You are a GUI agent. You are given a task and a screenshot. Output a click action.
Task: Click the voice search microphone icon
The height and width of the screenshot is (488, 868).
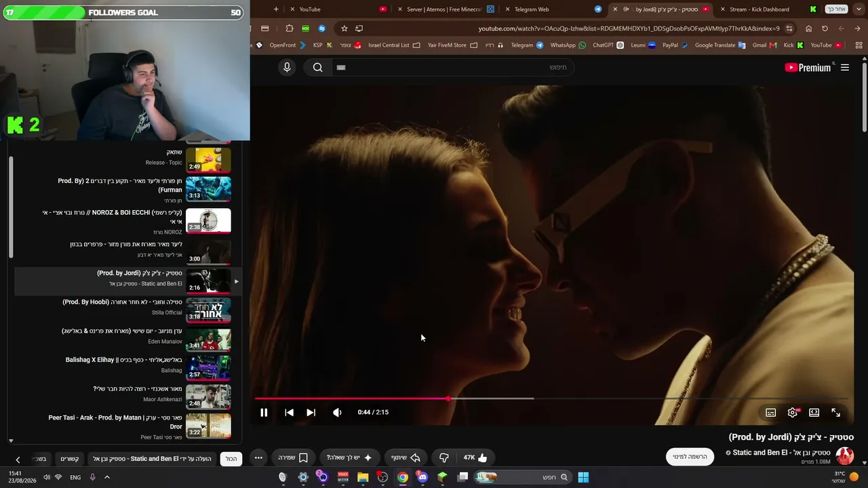287,67
